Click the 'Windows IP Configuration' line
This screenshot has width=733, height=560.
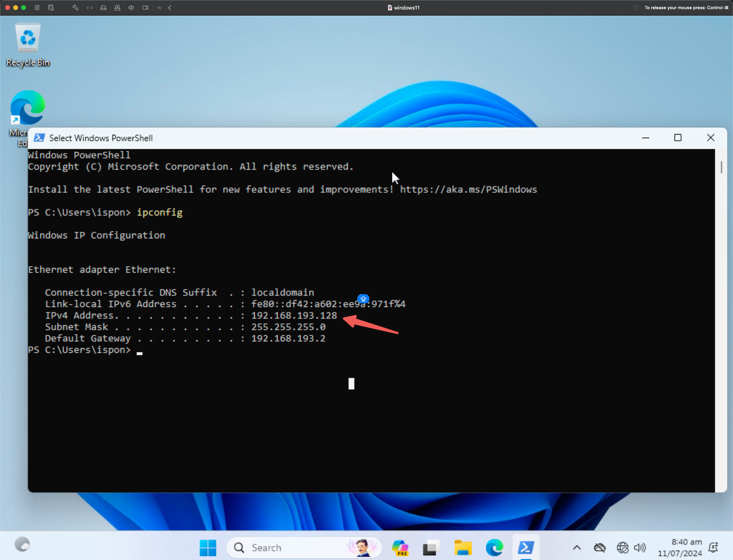97,235
